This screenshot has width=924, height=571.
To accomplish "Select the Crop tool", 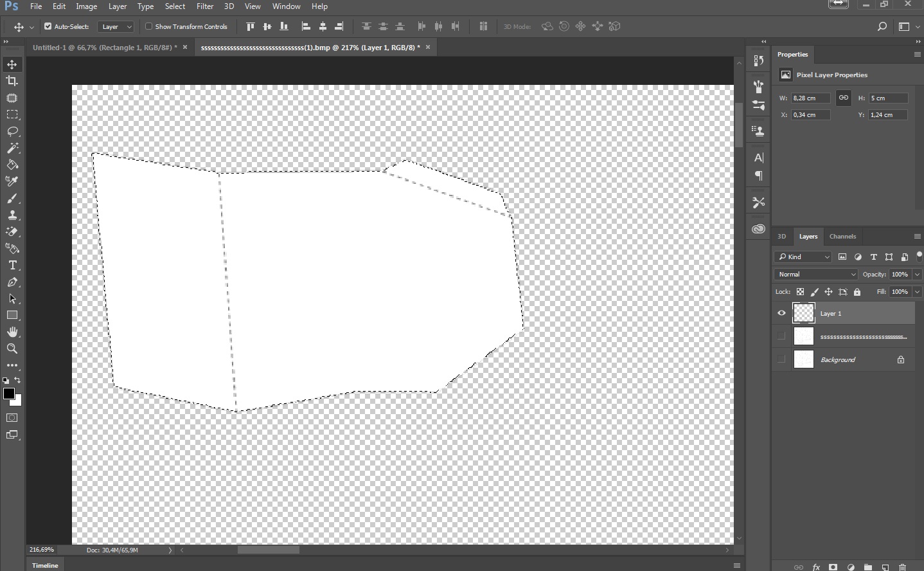I will tap(12, 81).
